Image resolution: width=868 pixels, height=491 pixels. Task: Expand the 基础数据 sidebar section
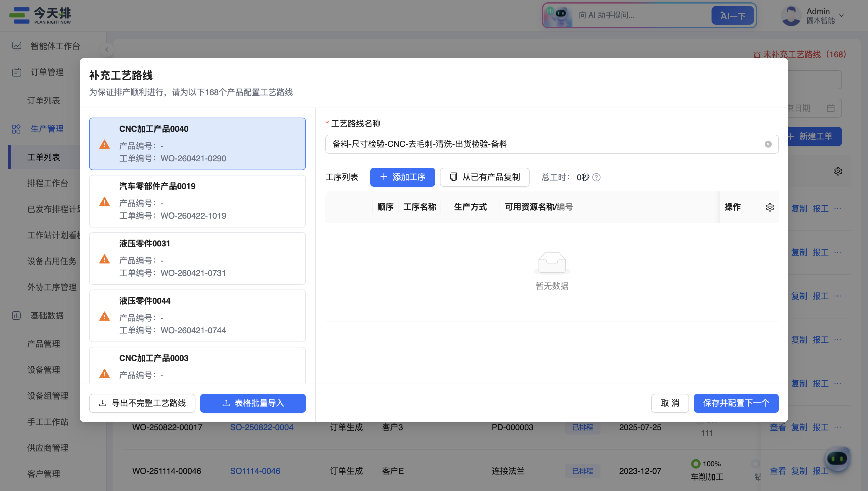[47, 315]
